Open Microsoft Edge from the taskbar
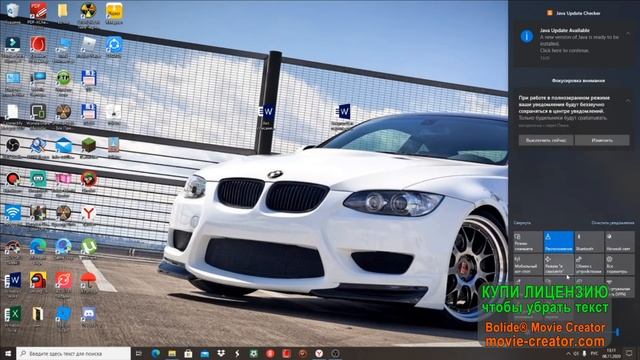Viewport: 640px width, 360px height. [x=156, y=353]
